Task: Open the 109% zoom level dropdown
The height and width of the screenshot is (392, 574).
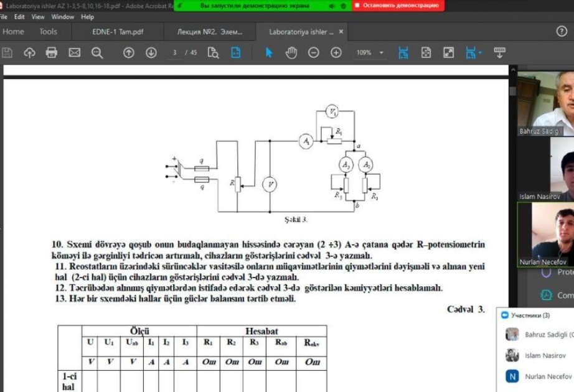Action: pos(382,53)
